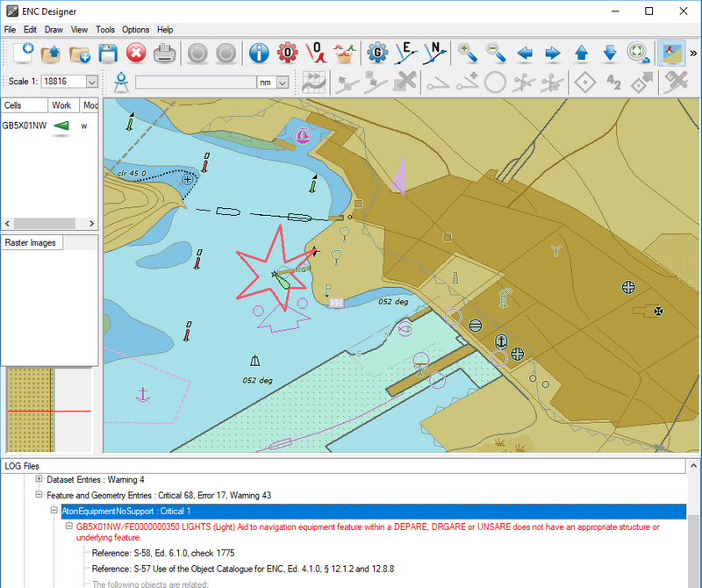Click the LOG panel scroll-up arrow
This screenshot has height=588, width=702.
coord(694,466)
